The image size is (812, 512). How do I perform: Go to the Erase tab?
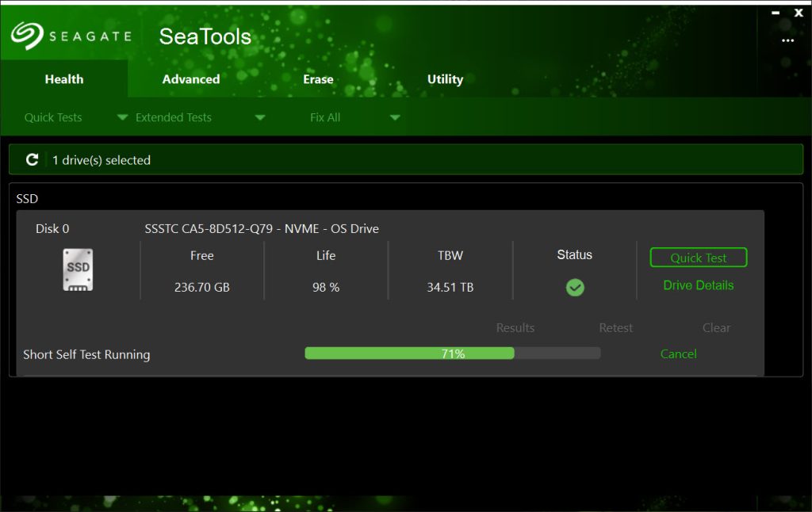point(318,79)
